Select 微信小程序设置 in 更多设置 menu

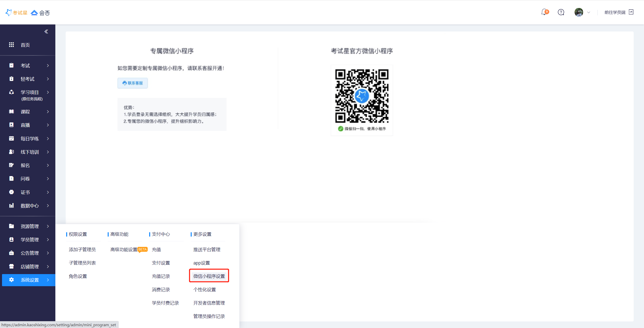pyautogui.click(x=209, y=276)
